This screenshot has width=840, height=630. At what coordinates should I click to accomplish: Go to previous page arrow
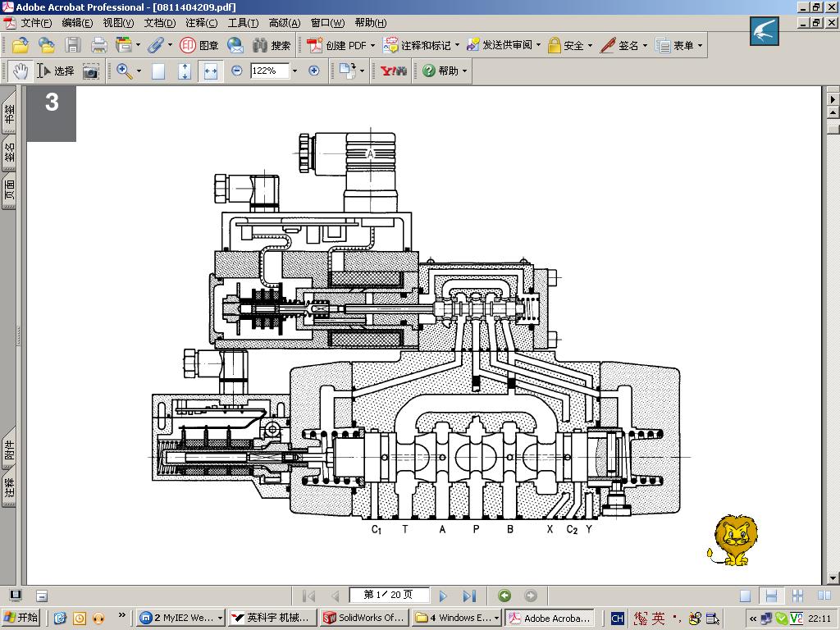pyautogui.click(x=335, y=596)
